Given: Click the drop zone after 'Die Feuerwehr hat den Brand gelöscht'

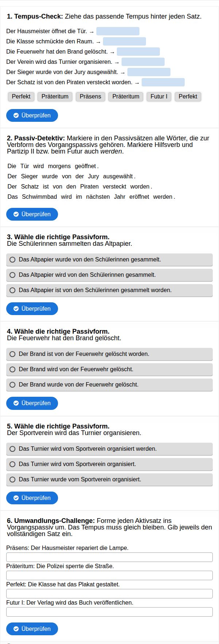Looking at the screenshot, I should [138, 52].
